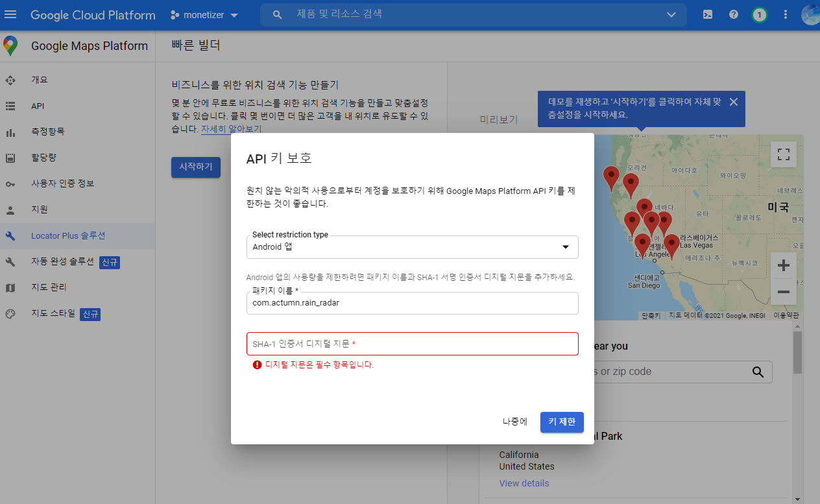820x504 pixels.
Task: Follow the 자세히 알아보기 link
Action: [x=231, y=129]
